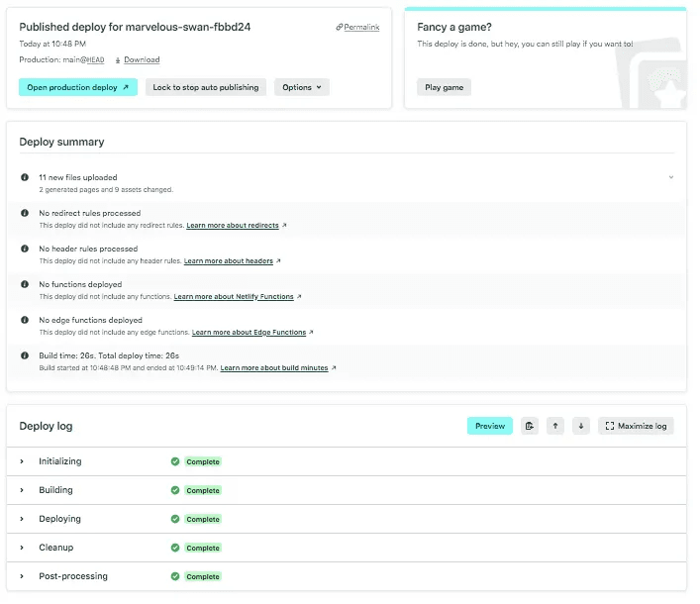Expand the Initializing log section
This screenshot has height=604, width=700.
(x=23, y=461)
